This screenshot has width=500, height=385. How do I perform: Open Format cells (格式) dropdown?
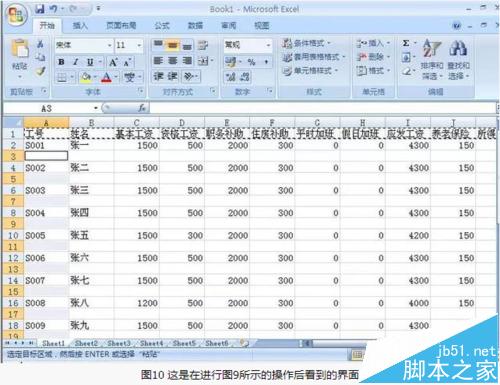pyautogui.click(x=373, y=71)
